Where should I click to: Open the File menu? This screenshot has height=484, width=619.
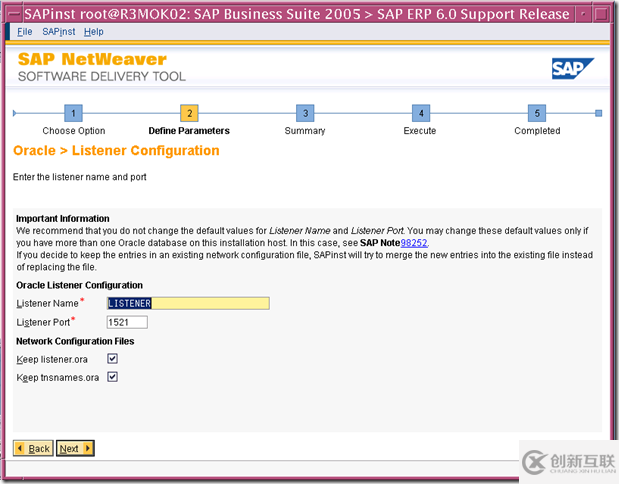click(24, 32)
